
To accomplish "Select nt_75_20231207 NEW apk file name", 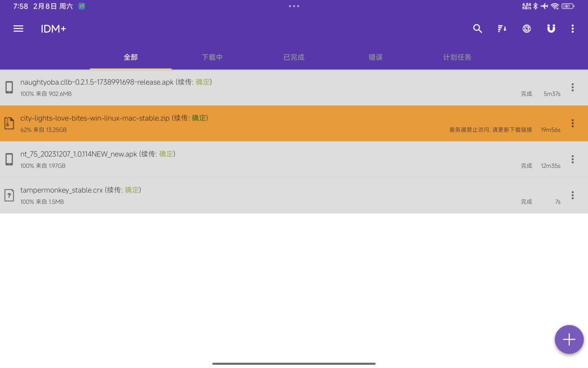I will (x=79, y=154).
